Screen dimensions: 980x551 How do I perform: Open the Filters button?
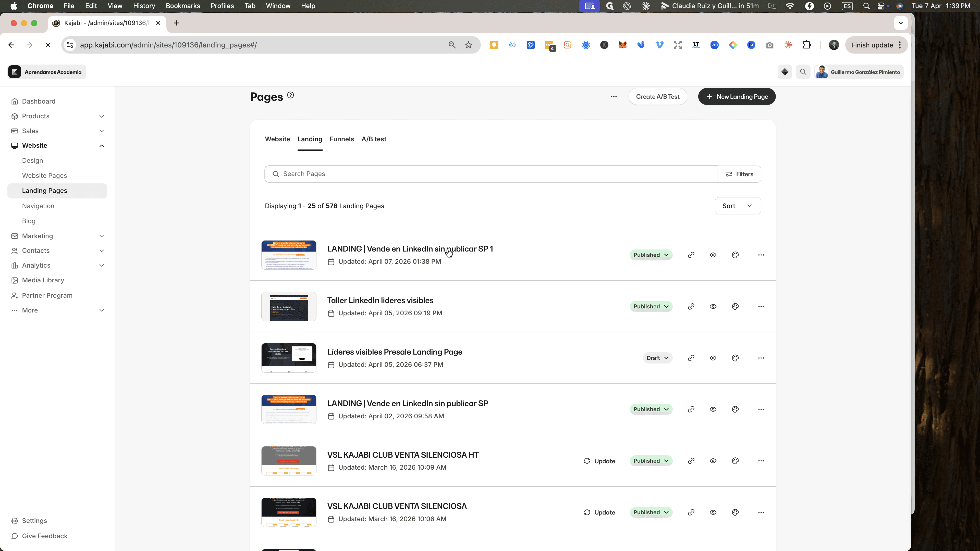point(739,174)
